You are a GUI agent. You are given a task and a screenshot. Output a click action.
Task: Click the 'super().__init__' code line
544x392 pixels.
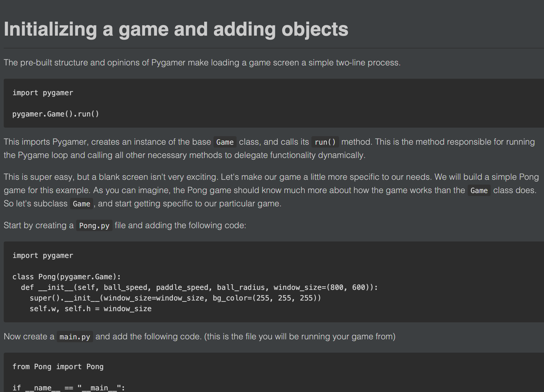coord(175,298)
